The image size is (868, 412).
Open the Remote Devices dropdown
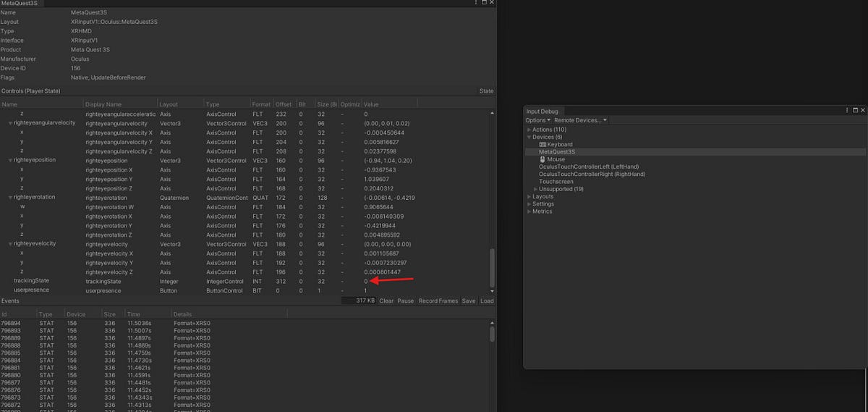pyautogui.click(x=580, y=120)
